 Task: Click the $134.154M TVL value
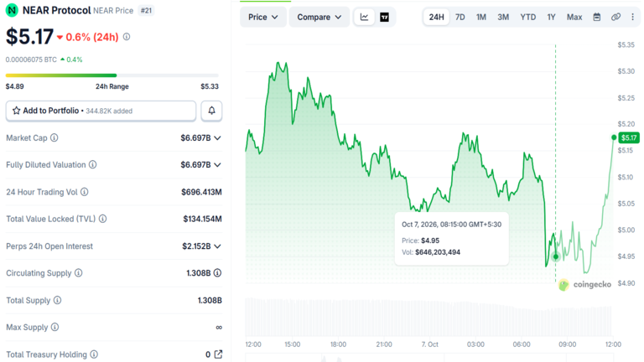202,219
